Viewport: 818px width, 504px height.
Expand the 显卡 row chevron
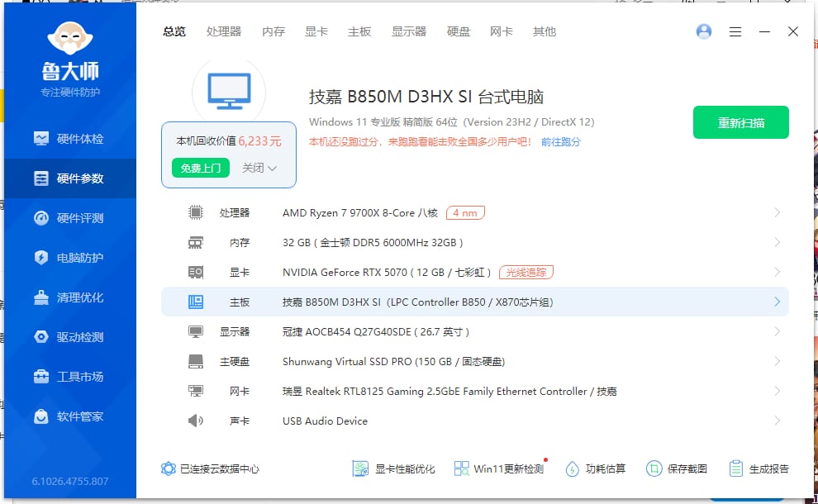tap(778, 273)
